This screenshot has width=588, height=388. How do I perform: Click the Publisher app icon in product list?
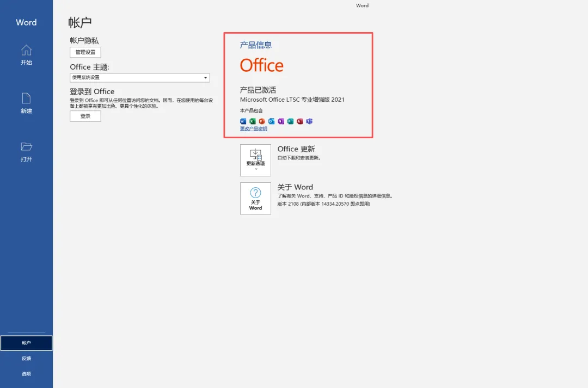290,121
